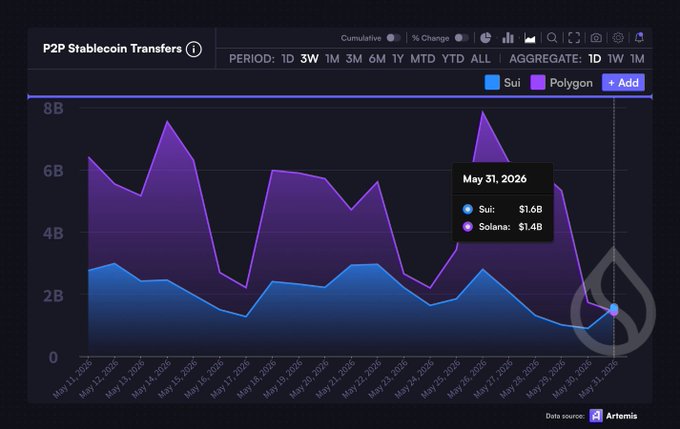Click the Sui: $1.6B tooltip row

[502, 210]
